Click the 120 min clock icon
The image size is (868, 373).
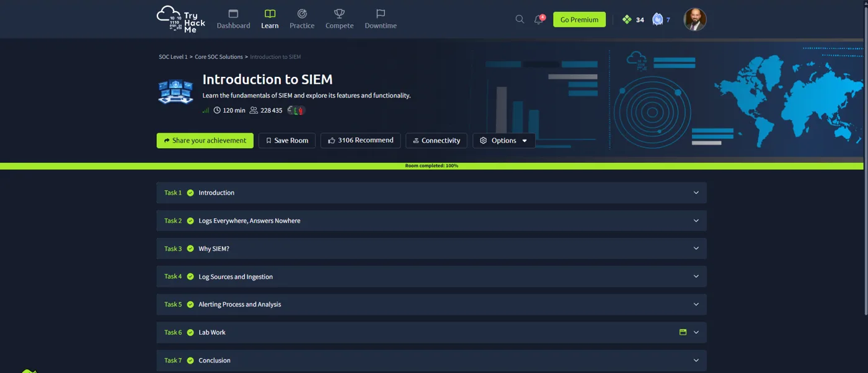point(217,110)
